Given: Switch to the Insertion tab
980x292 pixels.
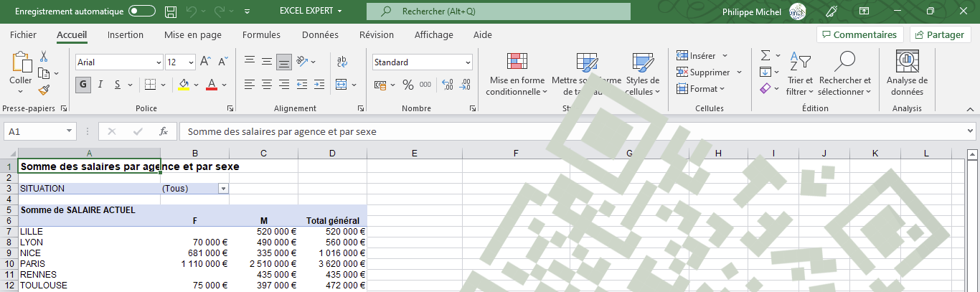Looking at the screenshot, I should click(126, 34).
